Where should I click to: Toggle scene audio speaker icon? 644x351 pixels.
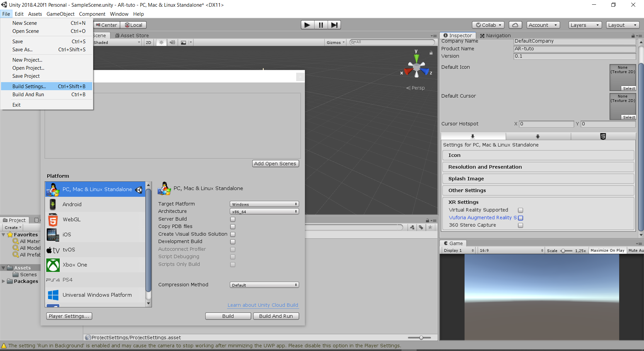pyautogui.click(x=172, y=43)
